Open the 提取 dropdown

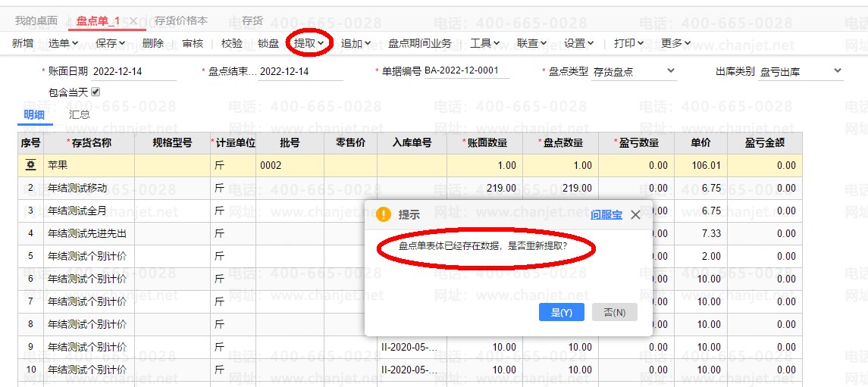coord(309,43)
